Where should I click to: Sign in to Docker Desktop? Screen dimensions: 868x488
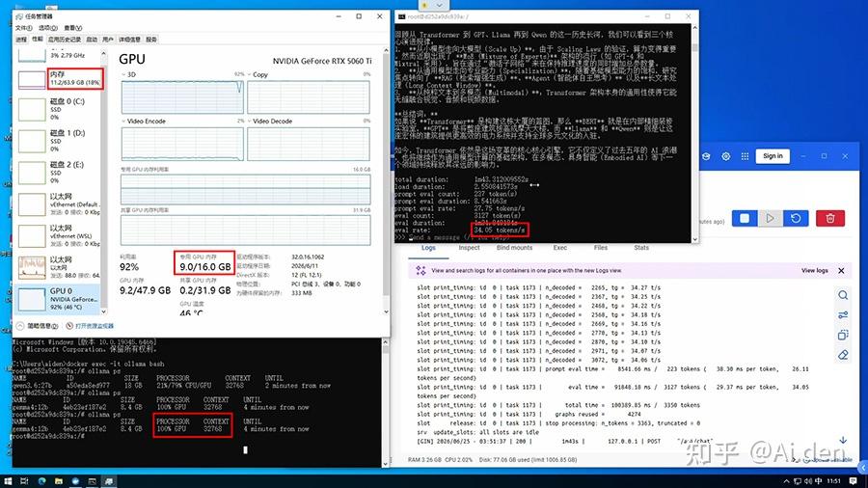pos(773,156)
